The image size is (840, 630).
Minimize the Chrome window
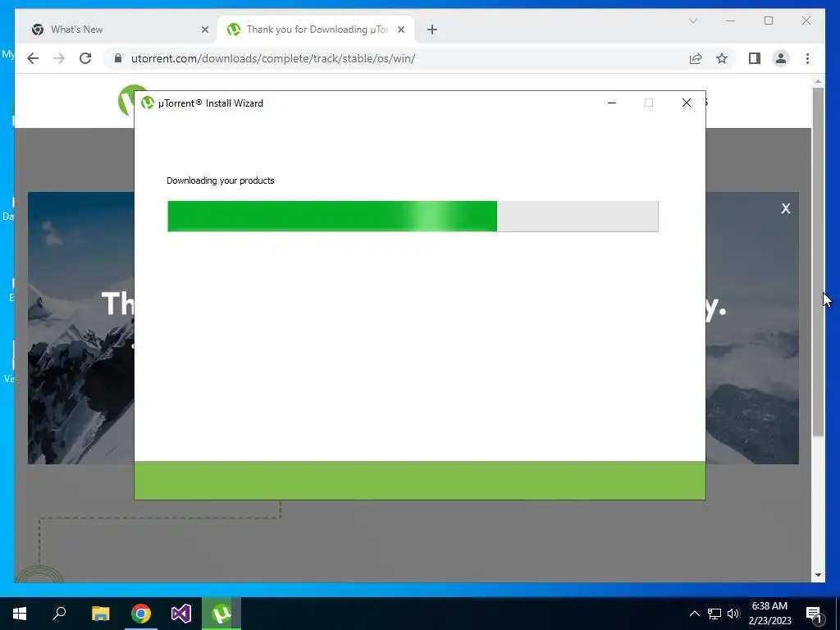point(731,21)
